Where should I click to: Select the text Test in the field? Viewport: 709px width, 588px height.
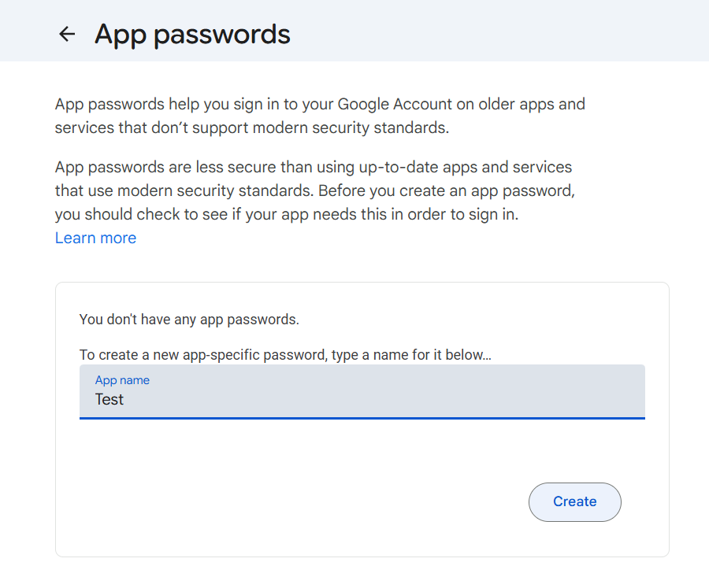point(110,399)
